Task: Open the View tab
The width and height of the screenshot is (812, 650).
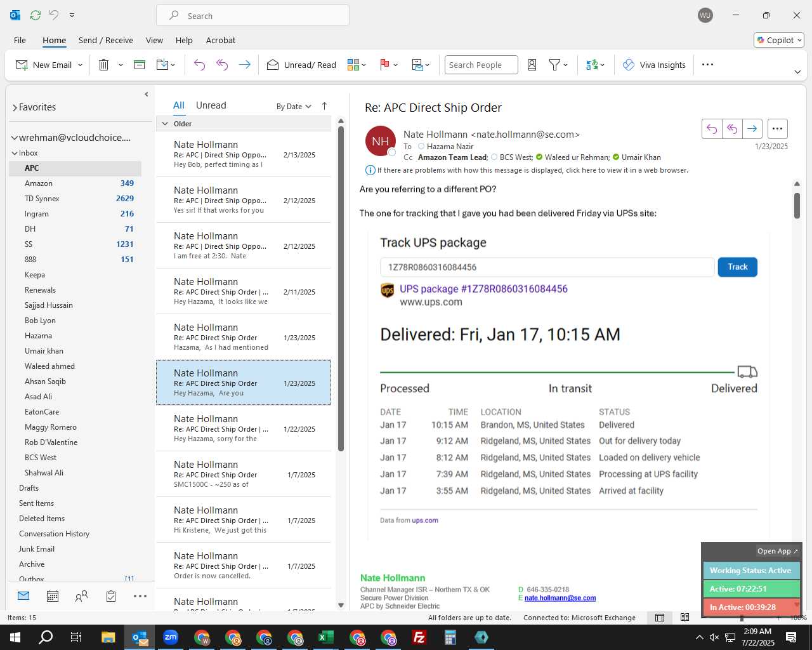Action: pyautogui.click(x=154, y=40)
